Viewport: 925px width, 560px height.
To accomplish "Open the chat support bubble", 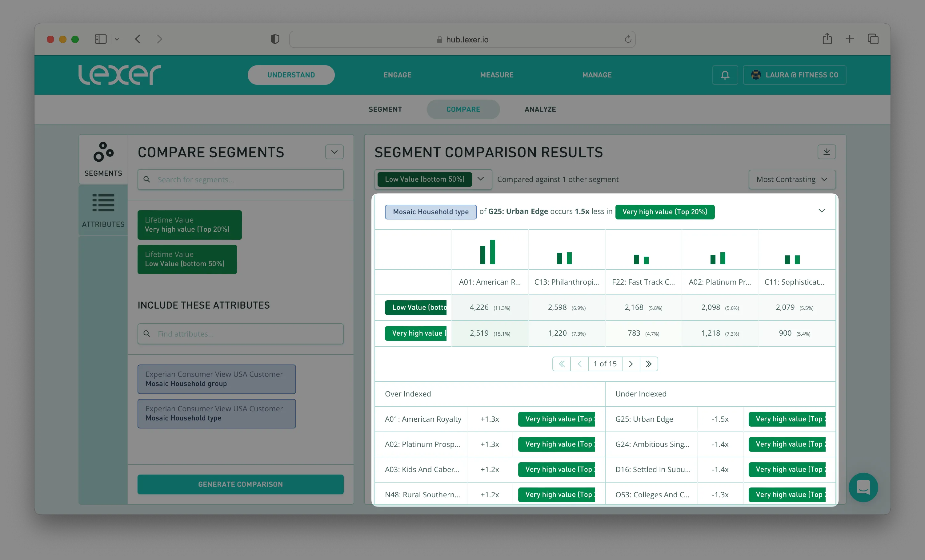I will click(x=863, y=487).
